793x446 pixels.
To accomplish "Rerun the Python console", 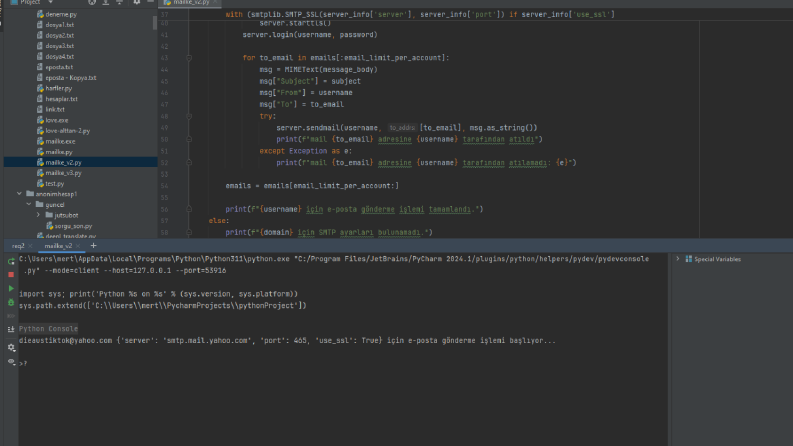I will 11,261.
